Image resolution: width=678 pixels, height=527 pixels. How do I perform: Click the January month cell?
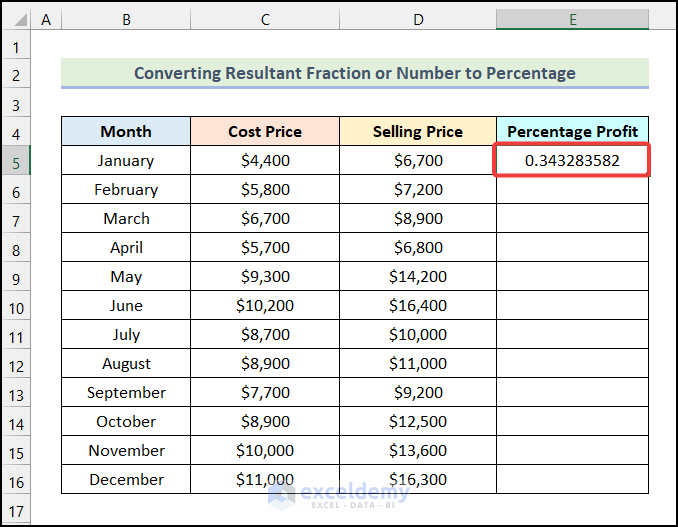tap(125, 160)
